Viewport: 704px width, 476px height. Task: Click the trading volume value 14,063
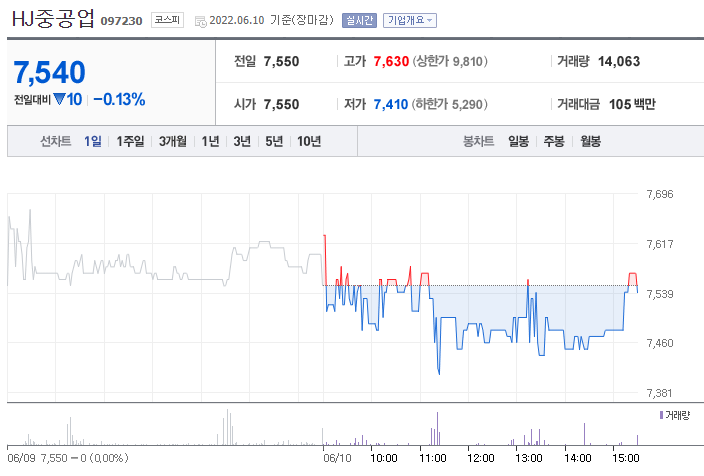coord(619,61)
